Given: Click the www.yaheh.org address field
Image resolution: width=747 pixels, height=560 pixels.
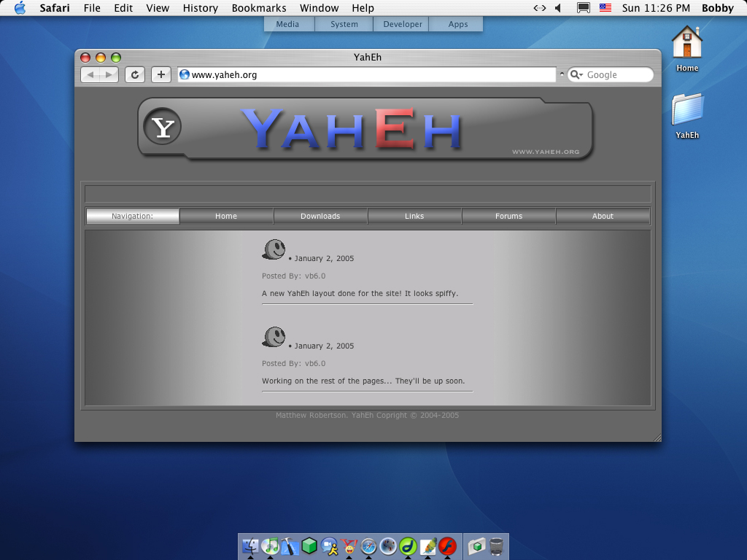Looking at the screenshot, I should (x=367, y=75).
